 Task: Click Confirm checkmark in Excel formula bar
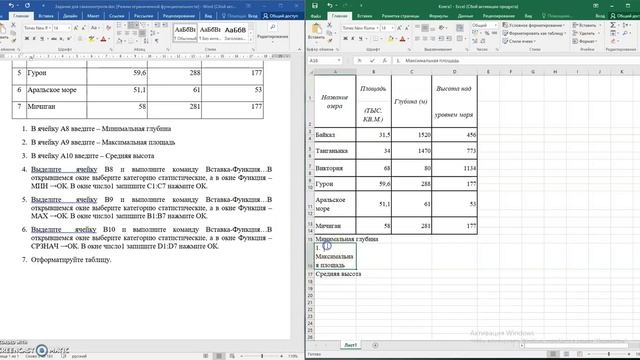click(x=372, y=60)
